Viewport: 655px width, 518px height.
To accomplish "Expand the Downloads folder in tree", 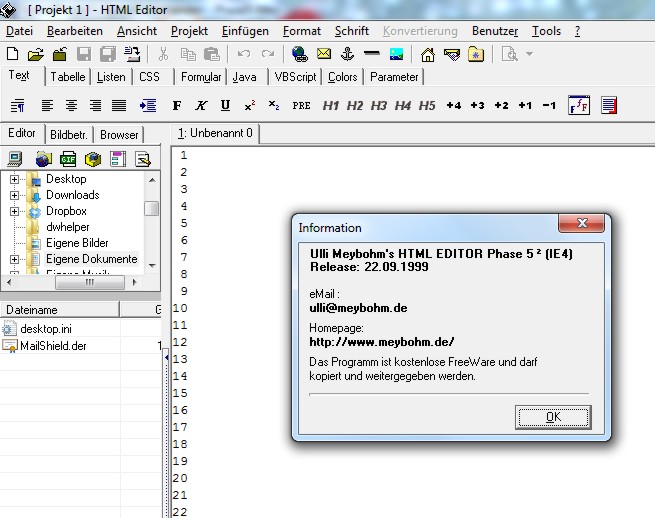I will click(15, 195).
